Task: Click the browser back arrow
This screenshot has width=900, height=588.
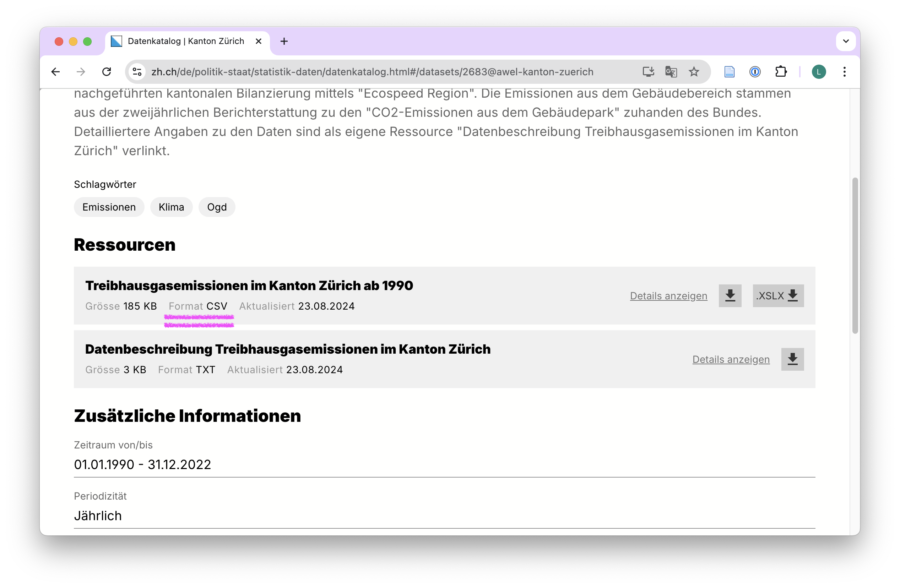Action: [56, 72]
